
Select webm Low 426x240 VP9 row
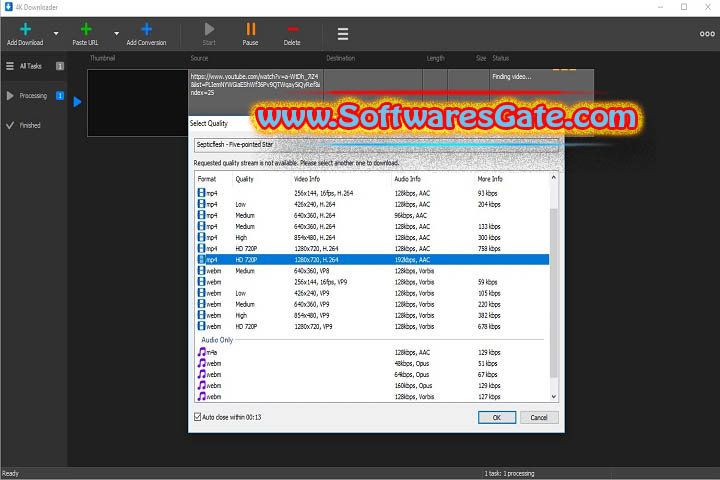371,293
